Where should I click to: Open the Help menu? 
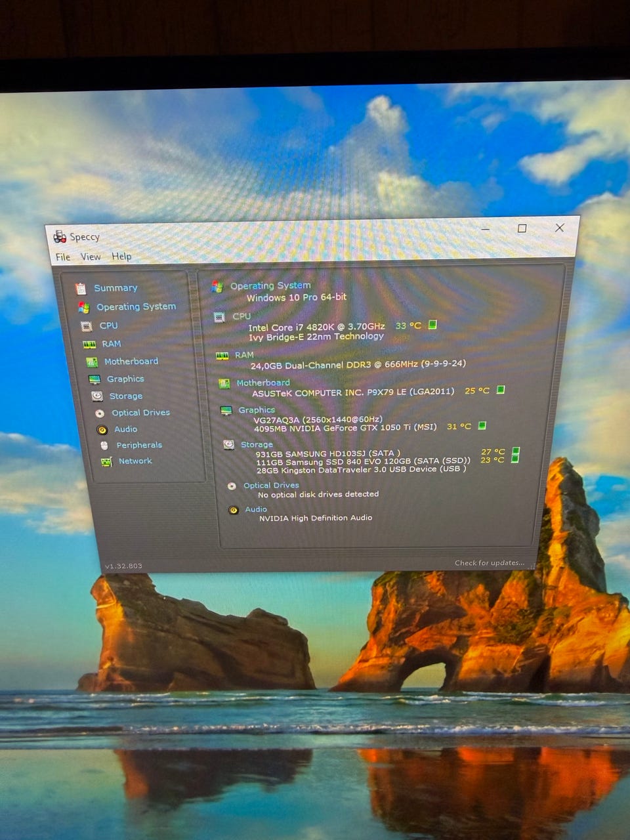121,256
